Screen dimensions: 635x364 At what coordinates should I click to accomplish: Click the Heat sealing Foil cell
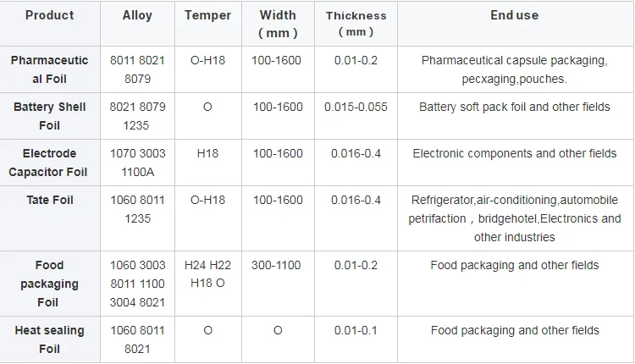click(49, 339)
